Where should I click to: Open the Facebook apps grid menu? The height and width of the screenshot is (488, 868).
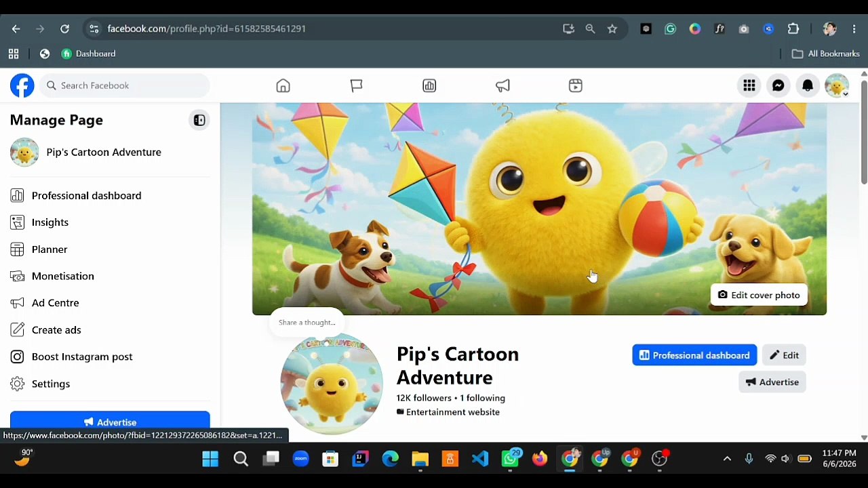[749, 85]
